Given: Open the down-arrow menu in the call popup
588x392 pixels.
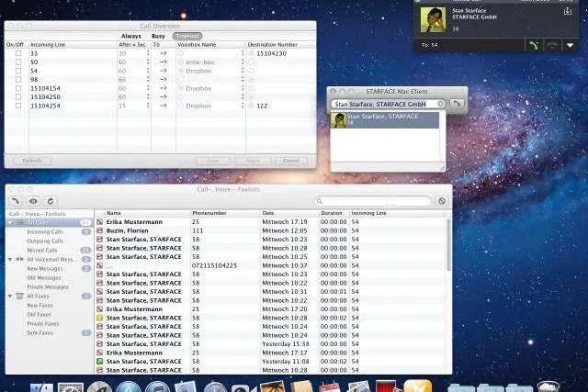Looking at the screenshot, I should pyautogui.click(x=570, y=45).
